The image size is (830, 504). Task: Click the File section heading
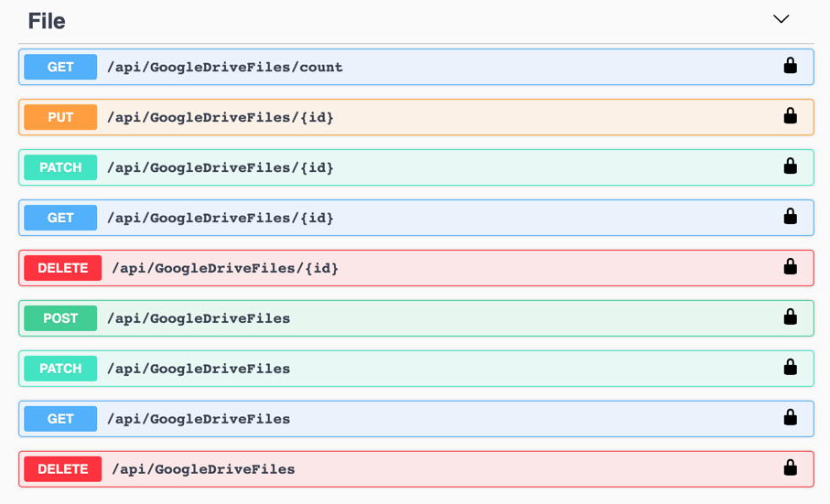[47, 21]
